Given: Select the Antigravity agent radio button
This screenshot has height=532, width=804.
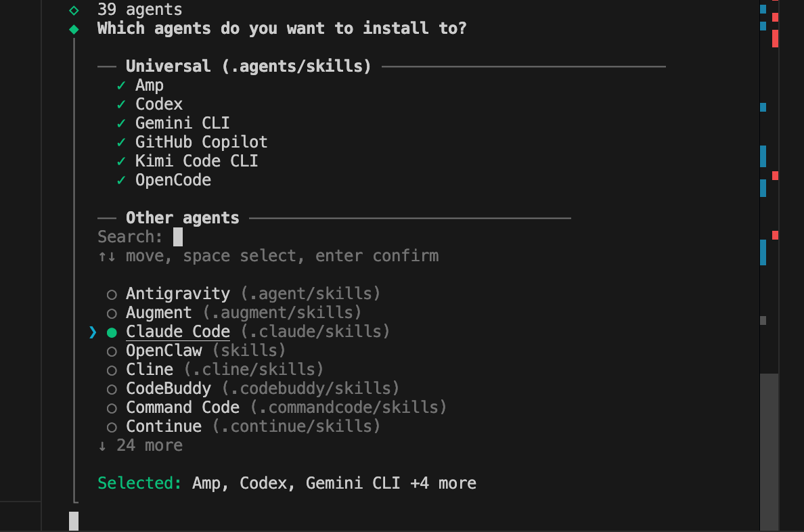Looking at the screenshot, I should 112,294.
